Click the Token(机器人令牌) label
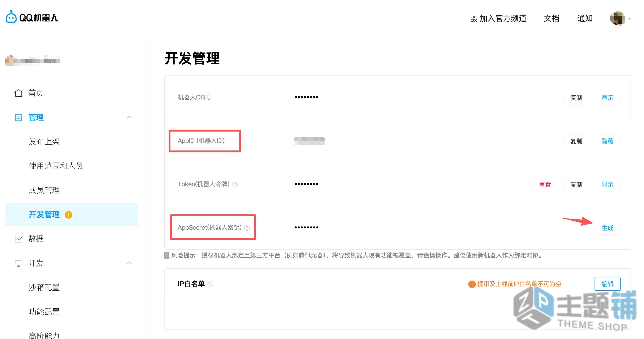 tap(204, 184)
